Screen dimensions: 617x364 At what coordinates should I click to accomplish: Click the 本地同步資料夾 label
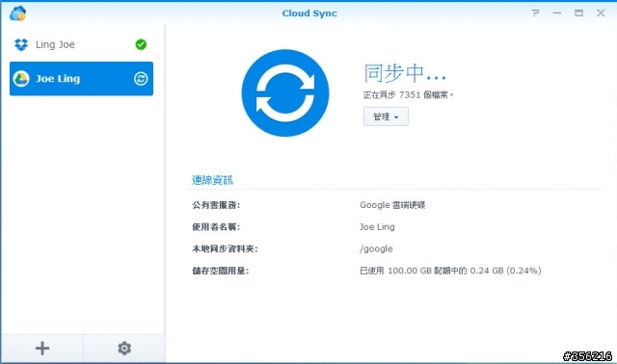pos(225,248)
